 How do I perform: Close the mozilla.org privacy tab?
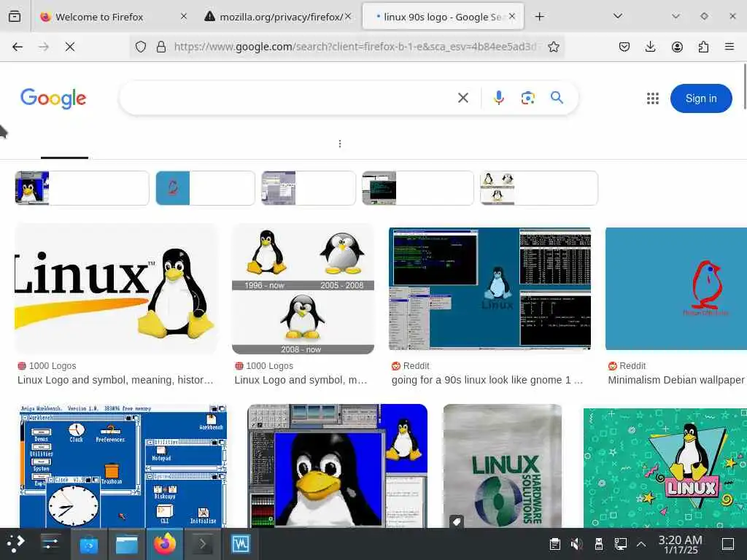[x=348, y=17]
